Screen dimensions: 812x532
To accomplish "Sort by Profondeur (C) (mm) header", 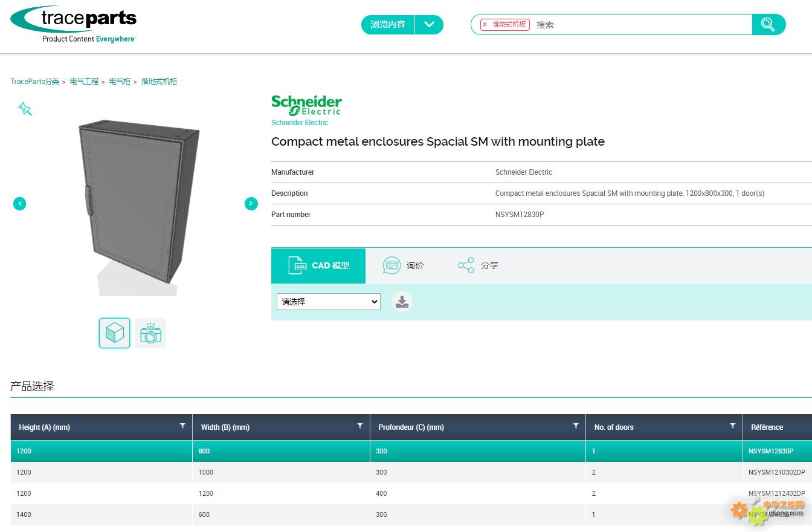I will (x=411, y=427).
